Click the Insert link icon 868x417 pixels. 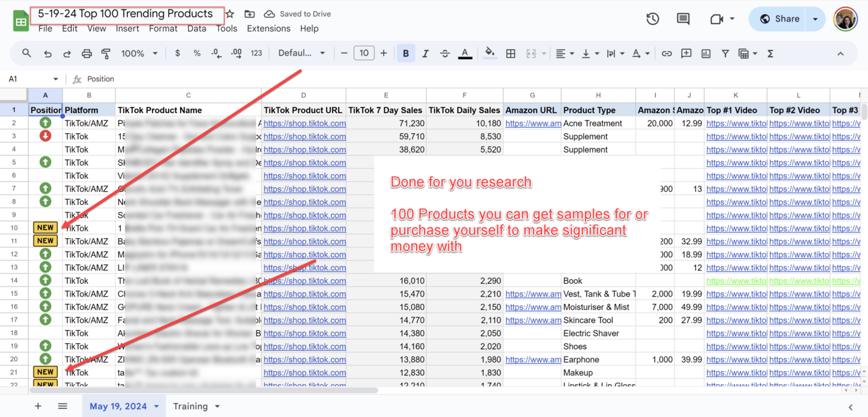pyautogui.click(x=666, y=53)
